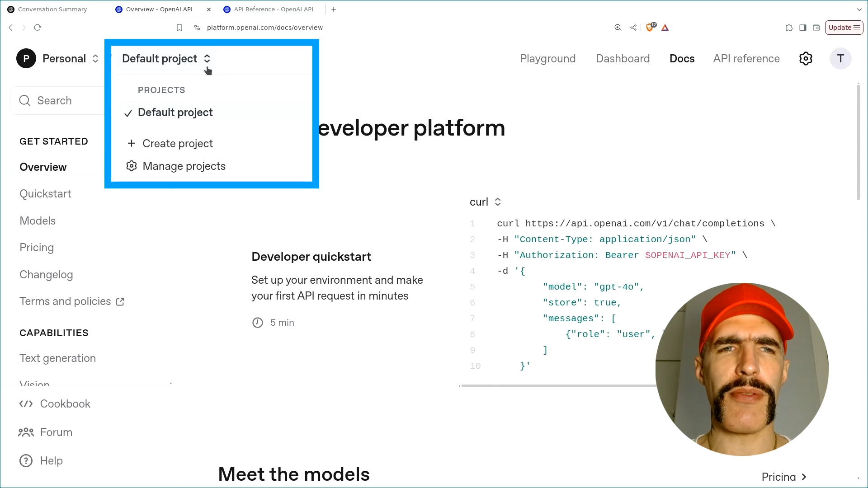Choose Manage projects from the dropdown
The height and width of the screenshot is (488, 868).
(184, 166)
